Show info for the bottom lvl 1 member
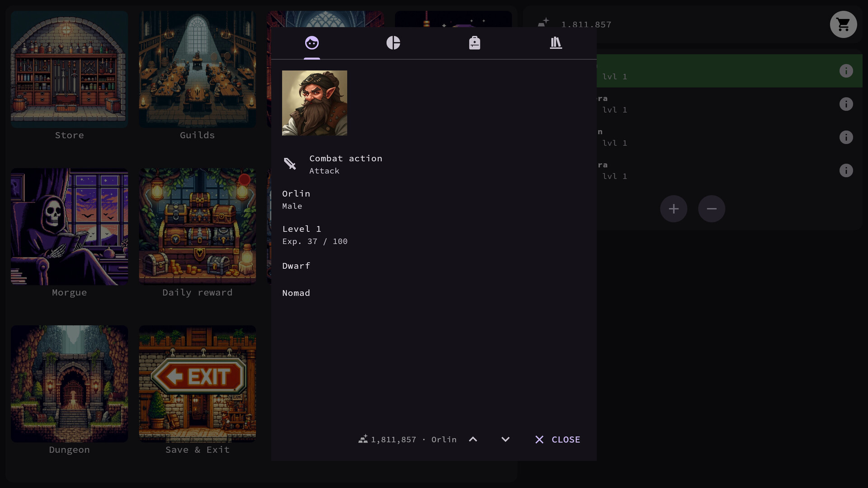868x488 pixels. point(846,171)
